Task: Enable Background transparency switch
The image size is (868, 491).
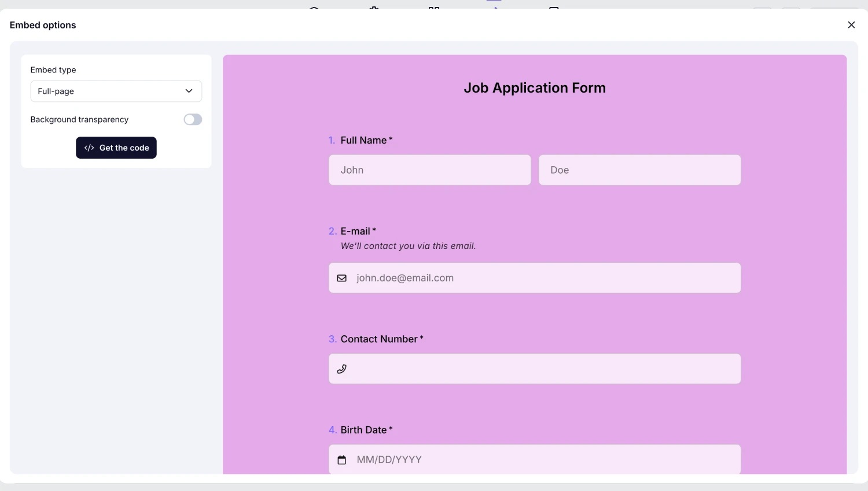Action: point(193,119)
